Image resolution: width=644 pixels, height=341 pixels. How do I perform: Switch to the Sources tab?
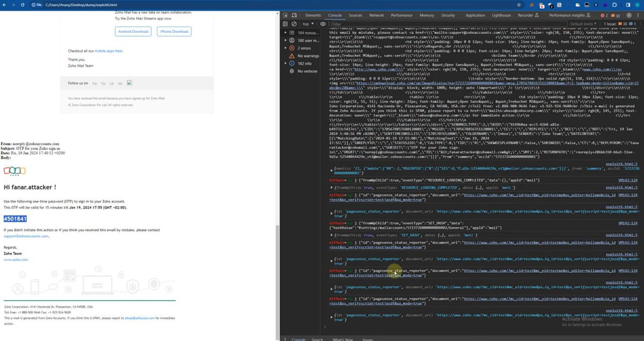[x=355, y=16]
